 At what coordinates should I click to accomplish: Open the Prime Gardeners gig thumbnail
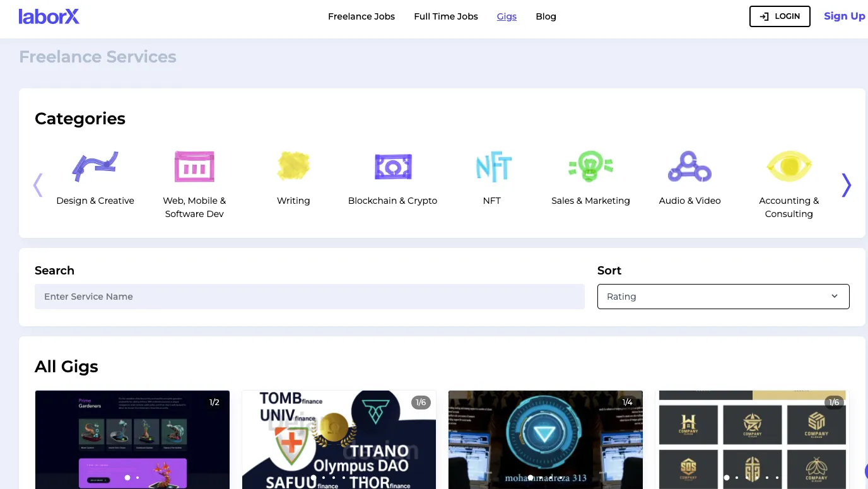[132, 440]
